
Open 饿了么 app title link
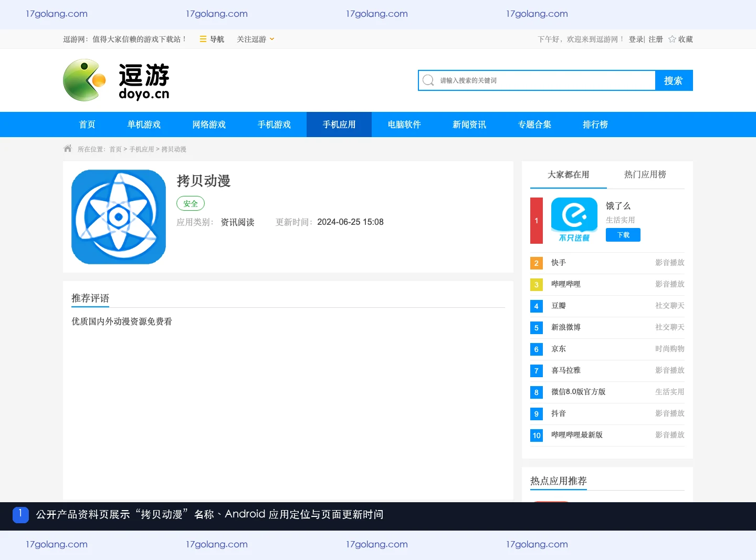[618, 206]
